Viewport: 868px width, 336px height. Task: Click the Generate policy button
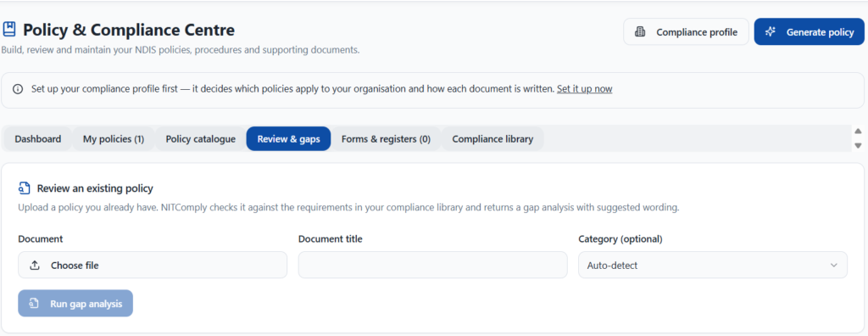pos(810,31)
